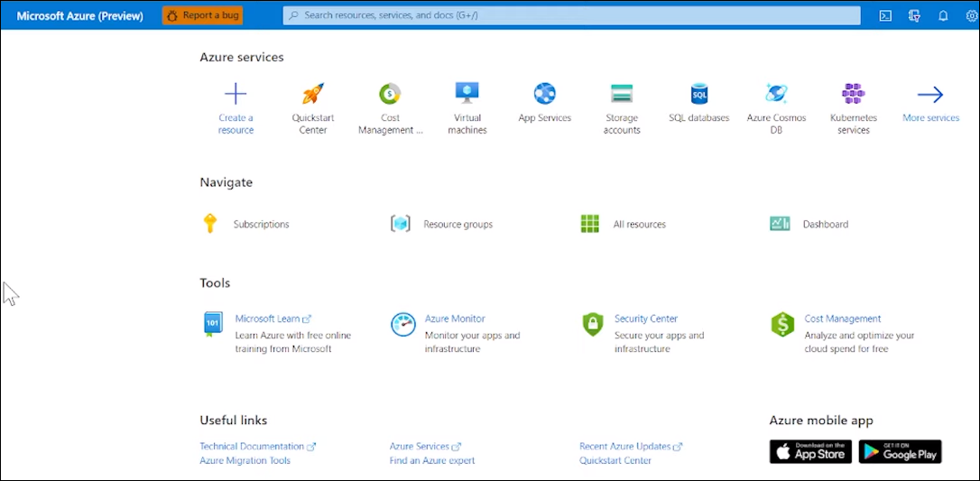The image size is (980, 481).
Task: Open the Resource groups navigation link
Action: (458, 225)
